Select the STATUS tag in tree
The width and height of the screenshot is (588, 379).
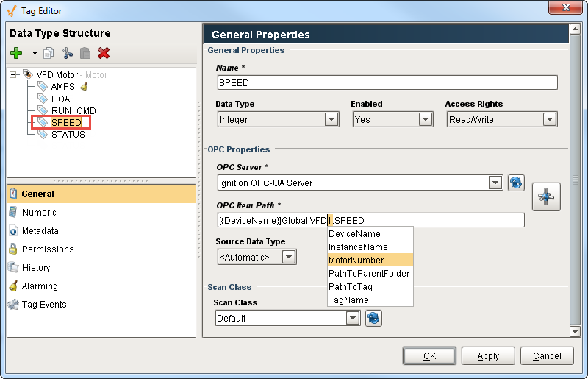click(68, 135)
